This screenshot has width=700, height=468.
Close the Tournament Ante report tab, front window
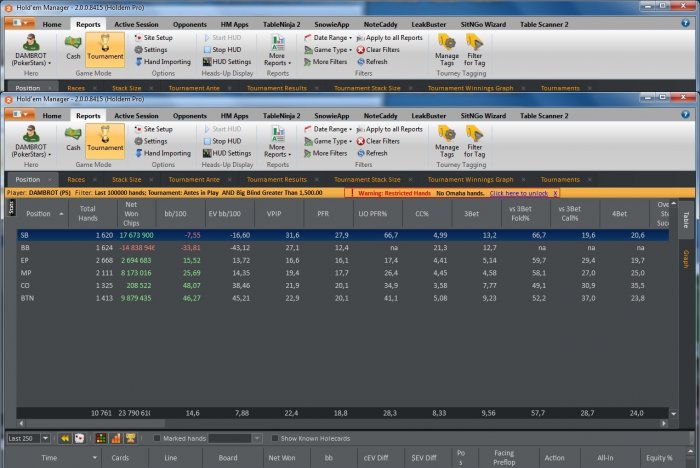pos(229,180)
